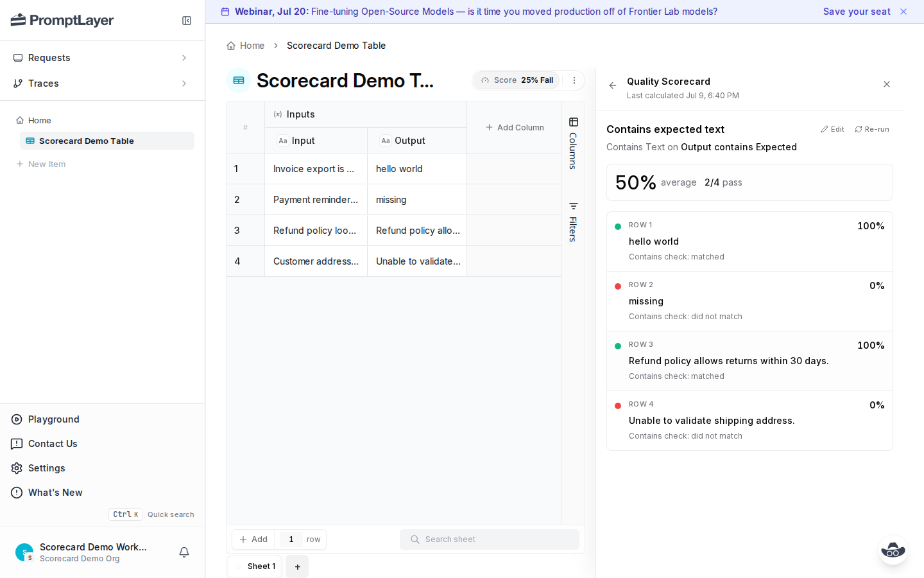Select Scorecard Demo Table tree item
This screenshot has width=924, height=578.
(x=107, y=141)
